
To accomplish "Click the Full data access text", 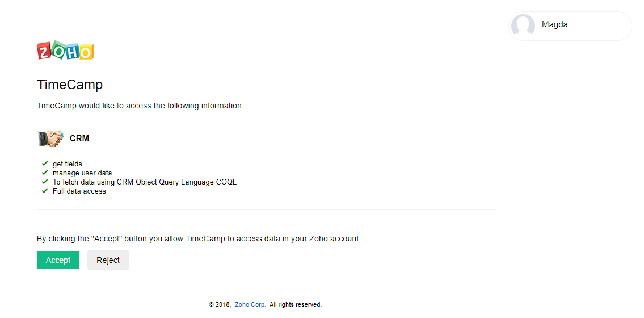I will click(79, 191).
